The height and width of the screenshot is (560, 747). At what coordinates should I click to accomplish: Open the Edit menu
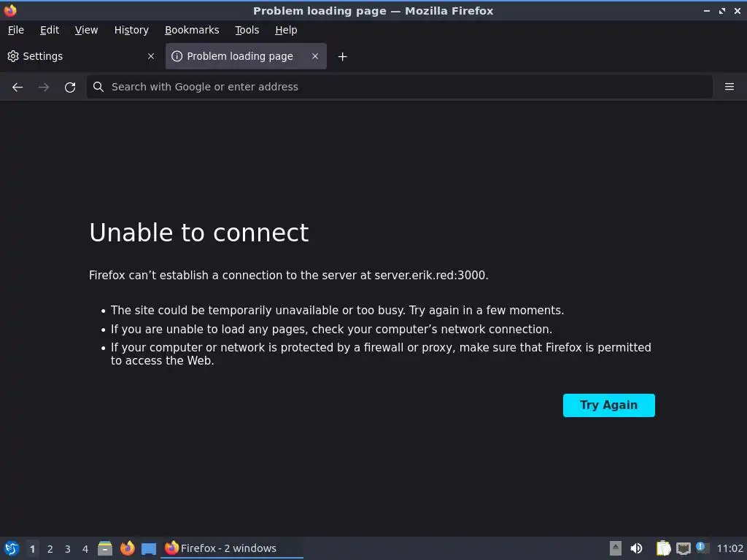tap(50, 30)
